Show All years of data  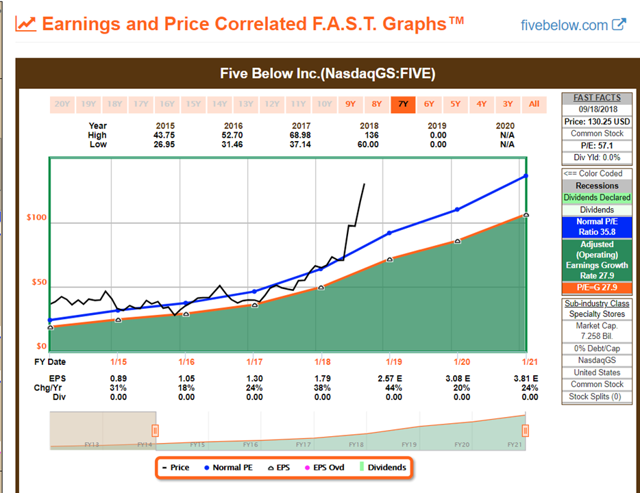(534, 104)
